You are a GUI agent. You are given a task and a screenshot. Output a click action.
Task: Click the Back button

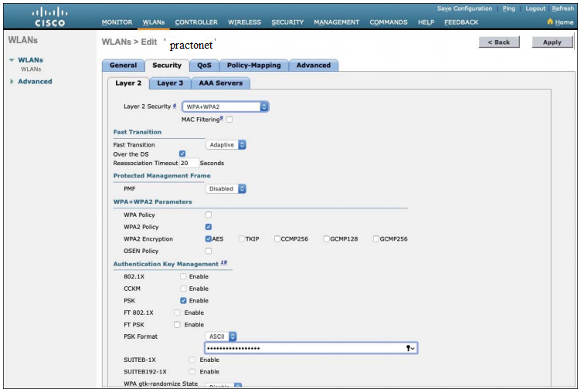[499, 42]
